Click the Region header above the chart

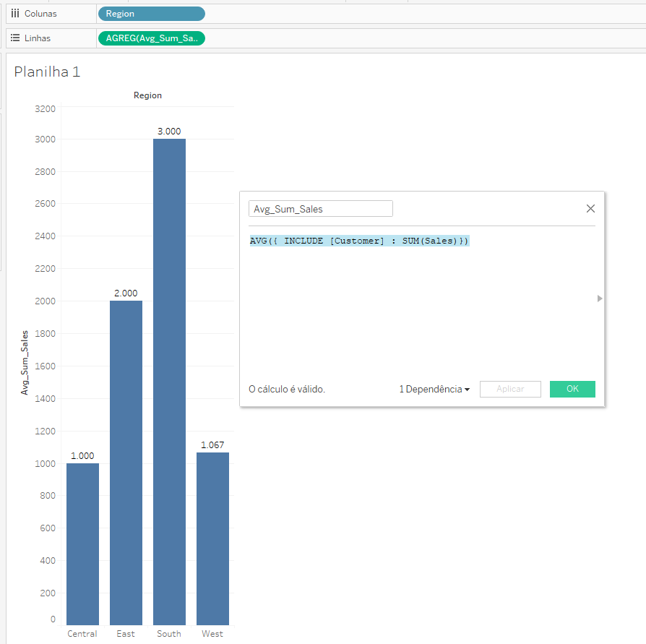tap(147, 95)
